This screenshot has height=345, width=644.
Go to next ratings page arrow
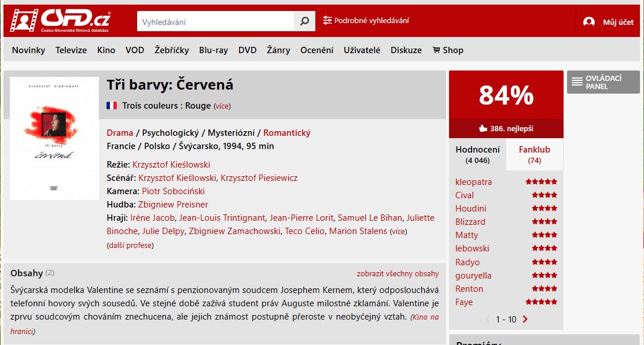[x=525, y=319]
